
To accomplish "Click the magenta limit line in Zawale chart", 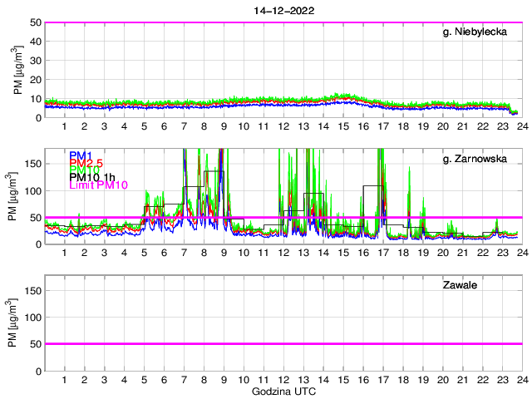I will (283, 343).
